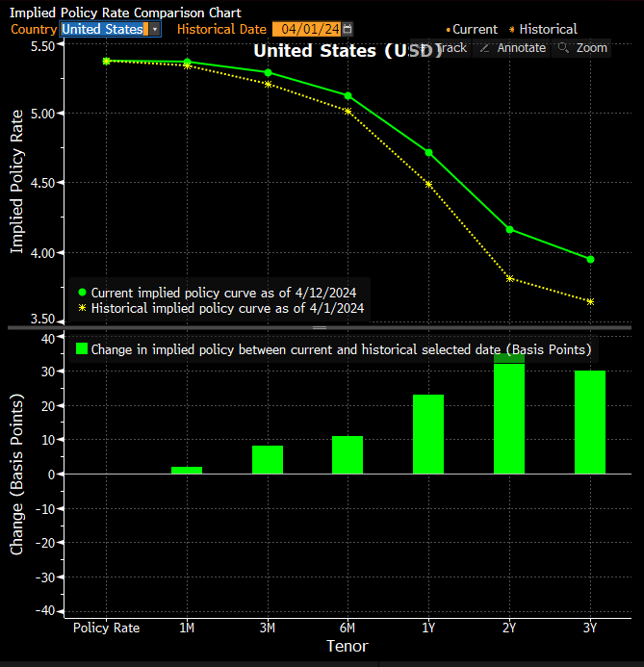Click the 'Policy Rate' x-axis label

pos(106,628)
